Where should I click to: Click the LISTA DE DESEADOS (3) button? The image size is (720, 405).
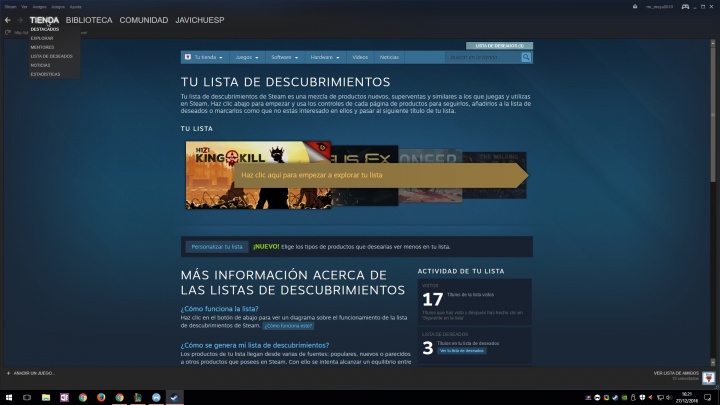pos(499,46)
